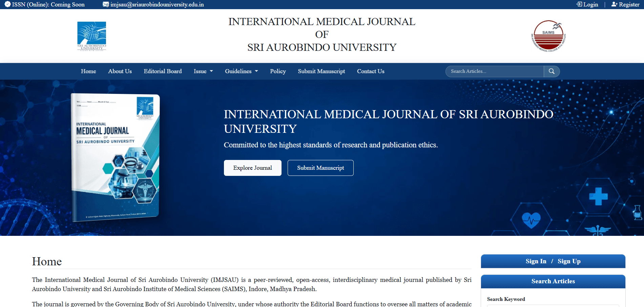Click the ISSN shield icon

point(7,4)
